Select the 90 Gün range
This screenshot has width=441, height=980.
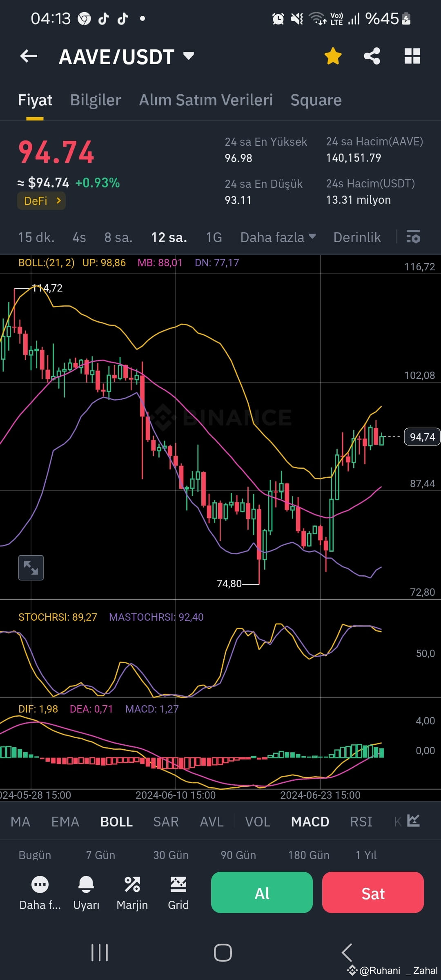click(238, 855)
